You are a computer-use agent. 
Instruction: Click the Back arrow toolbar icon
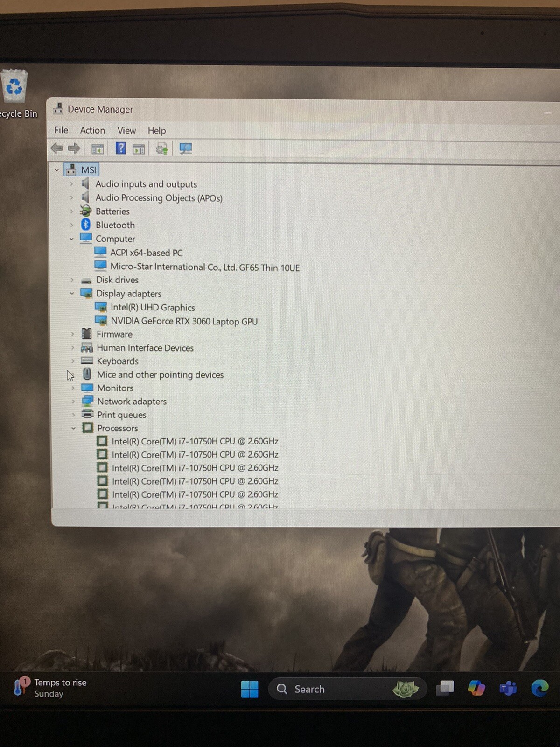[x=57, y=148]
